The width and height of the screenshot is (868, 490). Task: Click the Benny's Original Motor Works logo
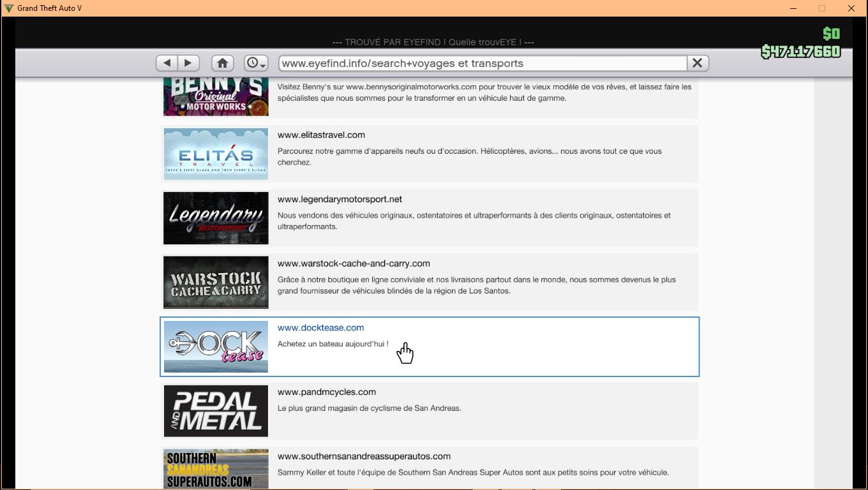pos(216,97)
